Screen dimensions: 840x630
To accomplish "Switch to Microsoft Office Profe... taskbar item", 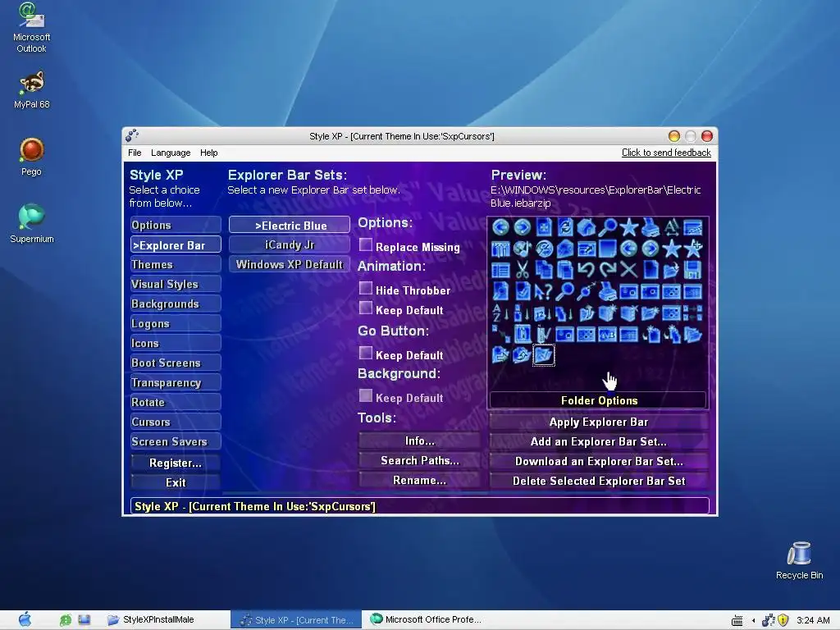I will point(426,620).
